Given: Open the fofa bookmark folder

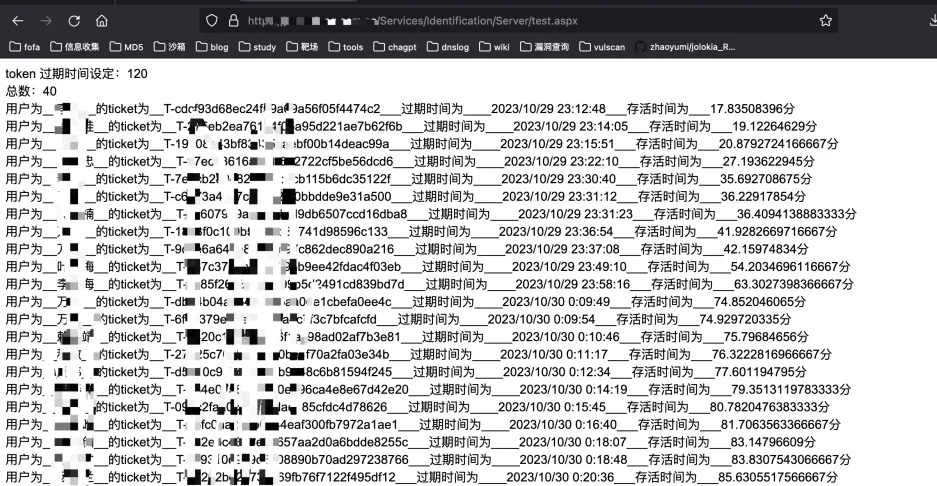Looking at the screenshot, I should [25, 47].
